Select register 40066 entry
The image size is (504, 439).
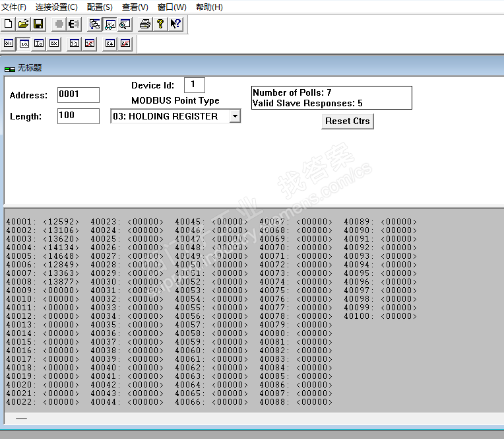212,402
